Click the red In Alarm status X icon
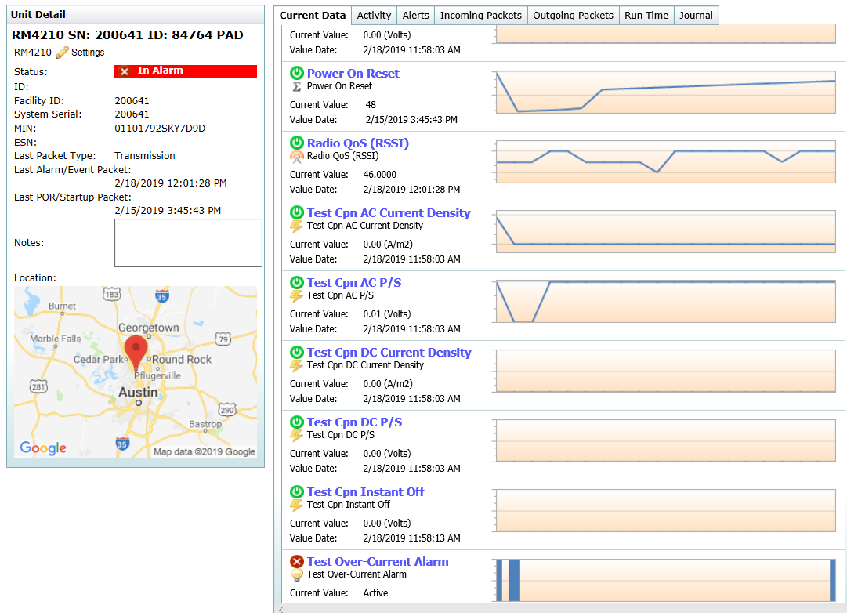Image resolution: width=847 pixels, height=616 pixels. [x=124, y=71]
